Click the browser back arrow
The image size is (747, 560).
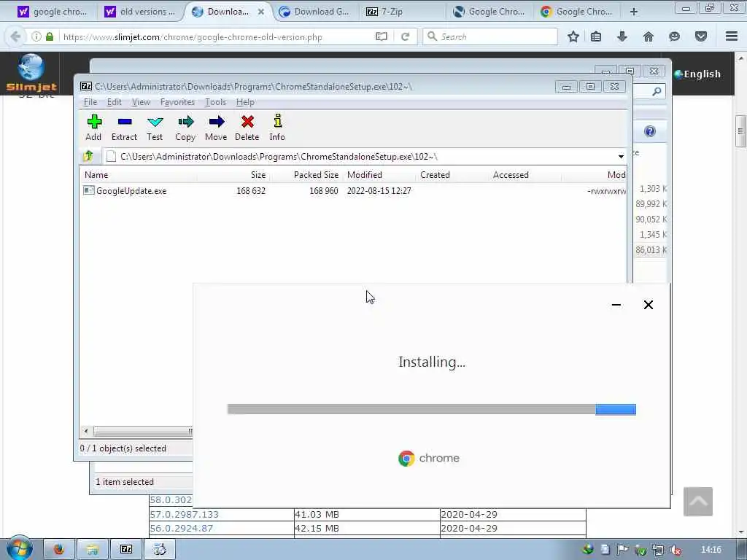click(x=16, y=36)
